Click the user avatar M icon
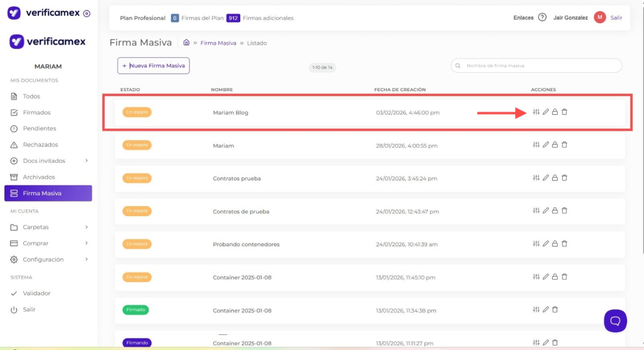This screenshot has width=644, height=350. pos(599,18)
